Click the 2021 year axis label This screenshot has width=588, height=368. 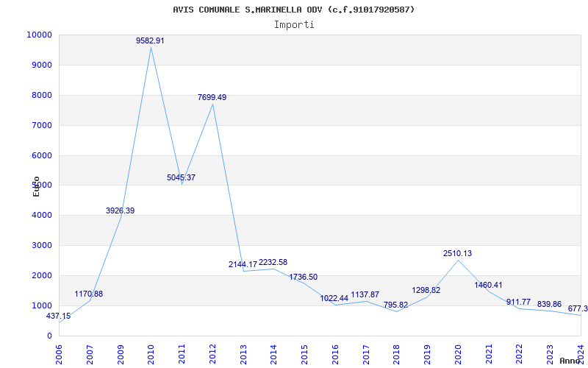coord(489,355)
